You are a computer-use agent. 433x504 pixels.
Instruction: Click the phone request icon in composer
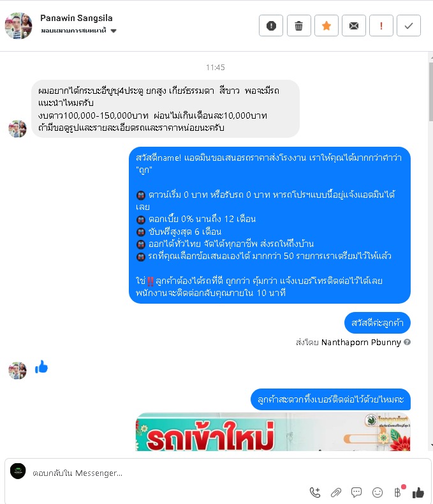click(315, 492)
